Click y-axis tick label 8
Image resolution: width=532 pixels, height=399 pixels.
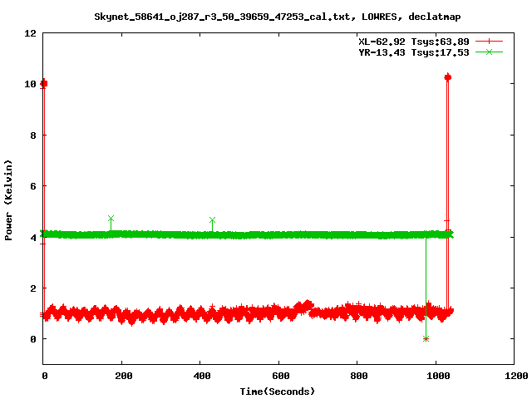pyautogui.click(x=33, y=135)
